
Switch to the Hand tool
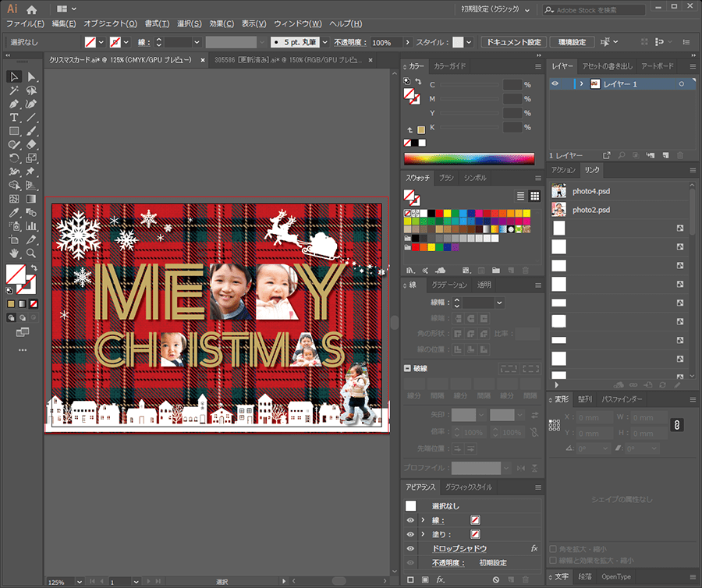pyautogui.click(x=14, y=253)
